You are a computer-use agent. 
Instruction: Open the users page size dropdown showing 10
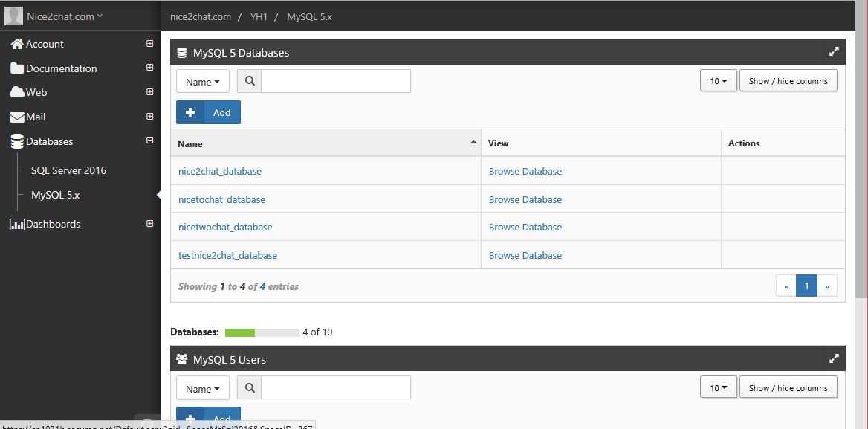click(x=719, y=387)
